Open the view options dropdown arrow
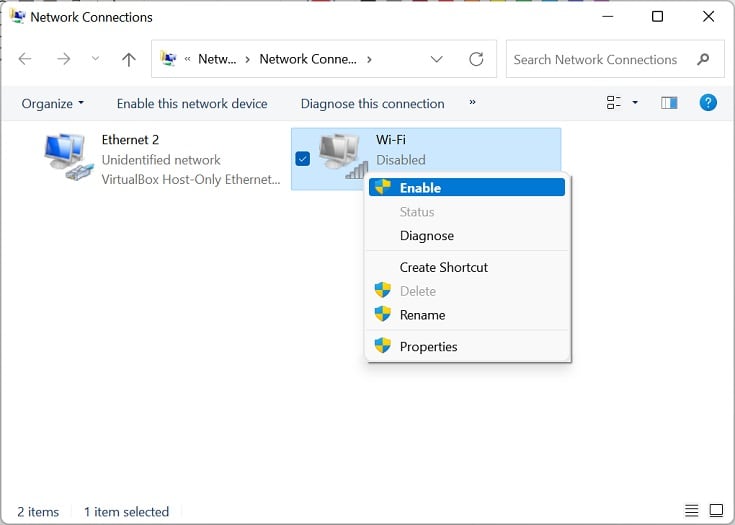 [635, 102]
